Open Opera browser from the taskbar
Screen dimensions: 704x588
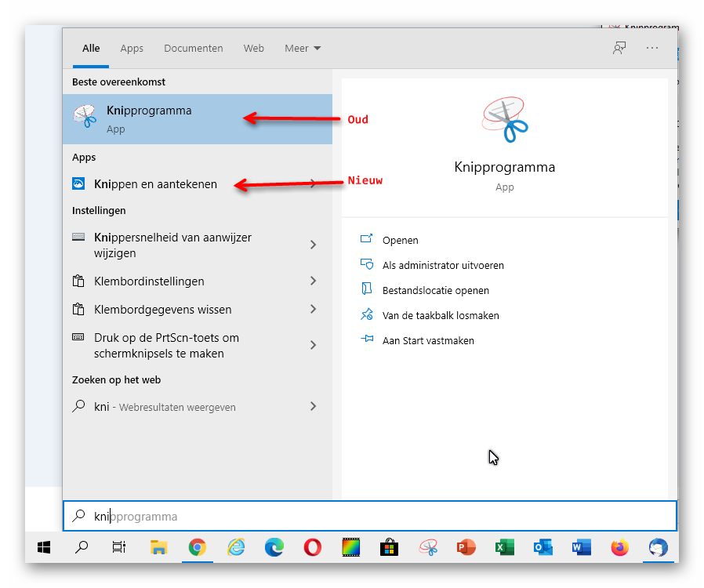tap(312, 548)
